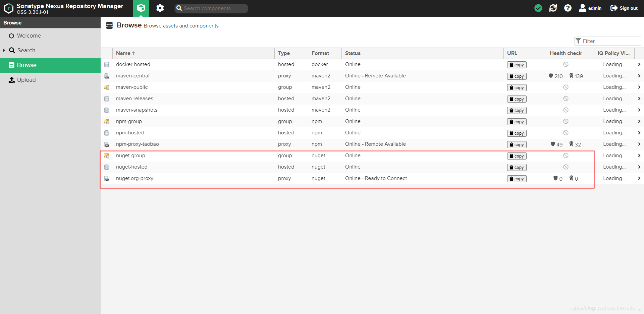Click docker-hosted health check unavailable icon
This screenshot has width=644, height=314.
pos(566,64)
